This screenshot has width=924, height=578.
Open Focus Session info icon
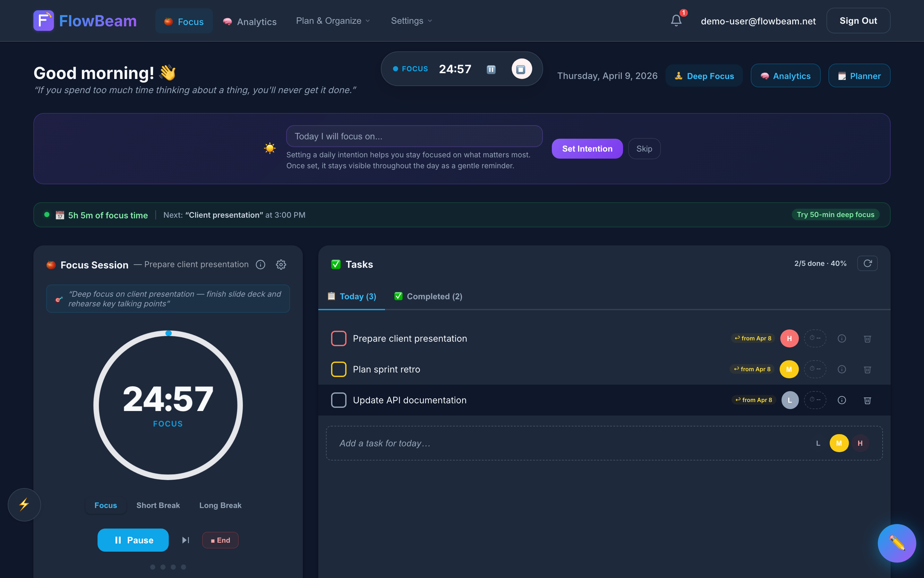click(x=261, y=265)
